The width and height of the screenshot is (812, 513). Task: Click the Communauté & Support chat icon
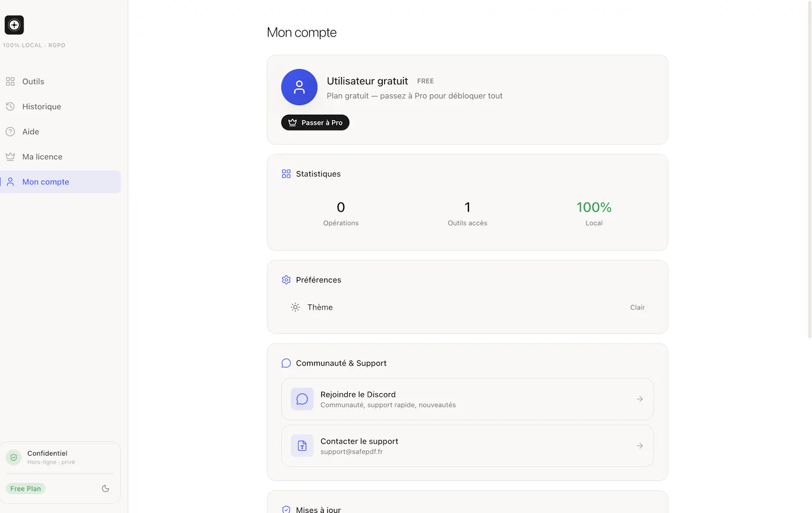[286, 363]
